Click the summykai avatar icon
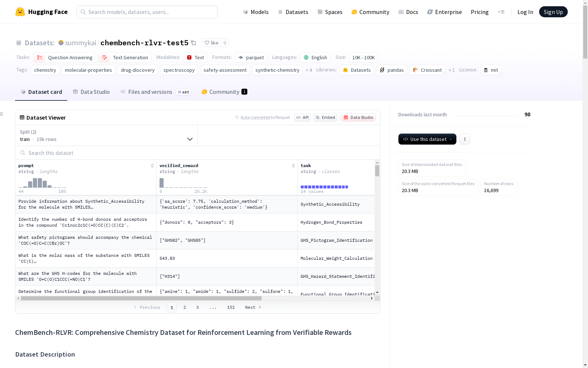 (x=61, y=43)
